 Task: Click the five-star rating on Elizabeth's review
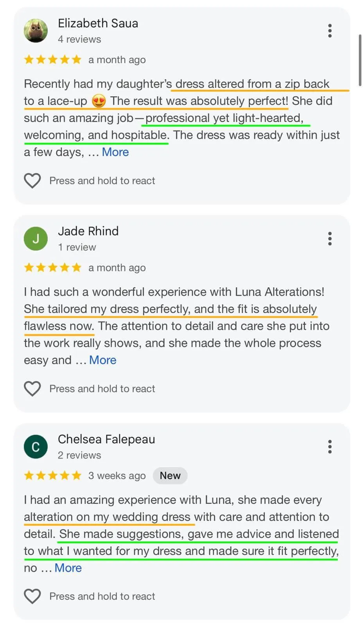click(x=52, y=60)
